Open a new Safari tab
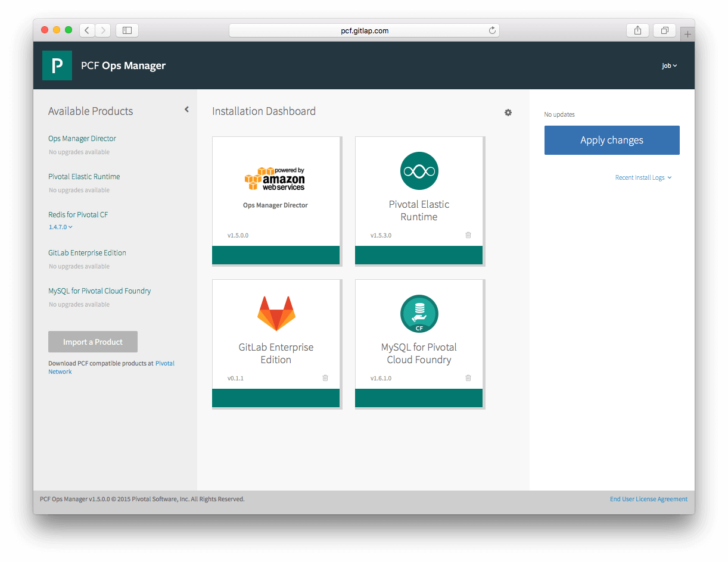 click(687, 35)
